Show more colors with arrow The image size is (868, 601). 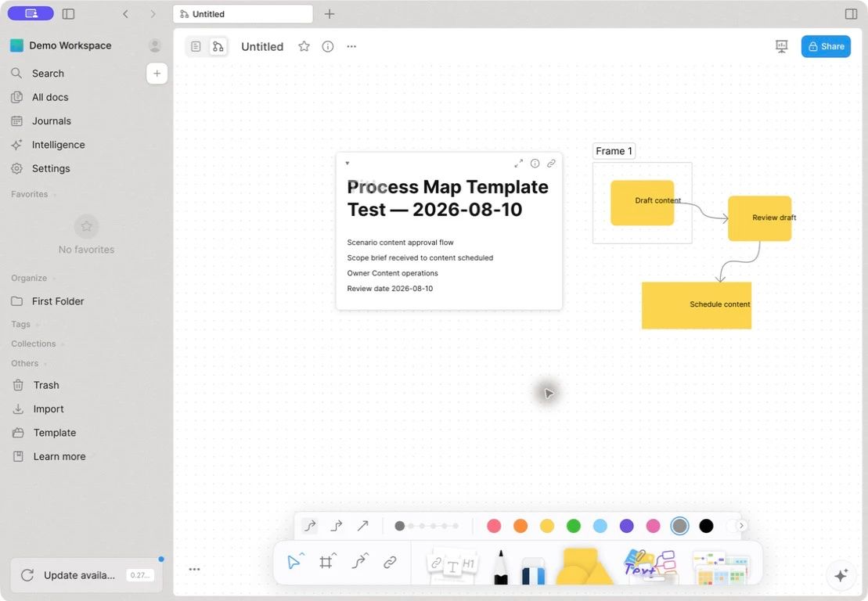tap(741, 526)
